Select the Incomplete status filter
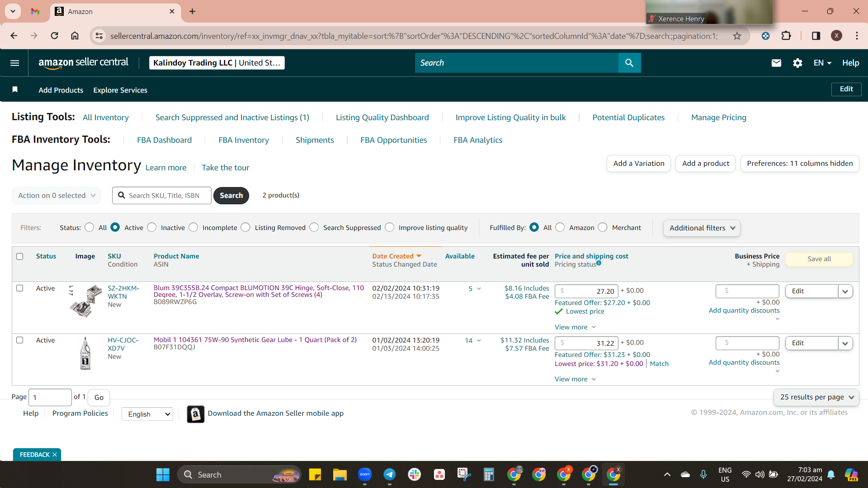This screenshot has width=868, height=488. pyautogui.click(x=193, y=227)
